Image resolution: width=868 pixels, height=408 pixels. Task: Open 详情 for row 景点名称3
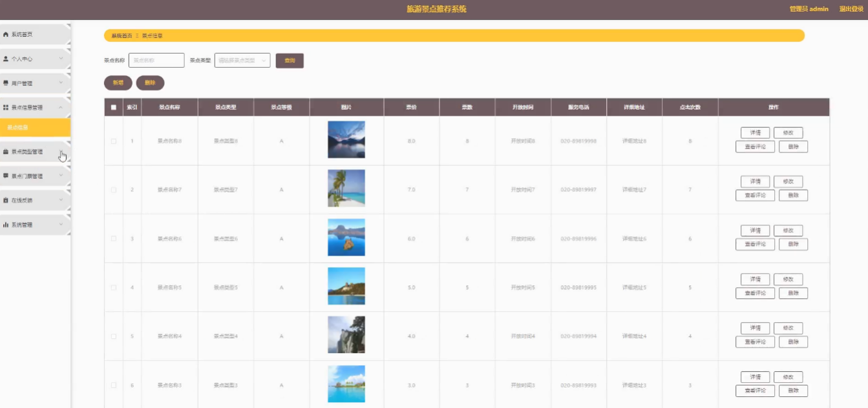coord(755,377)
